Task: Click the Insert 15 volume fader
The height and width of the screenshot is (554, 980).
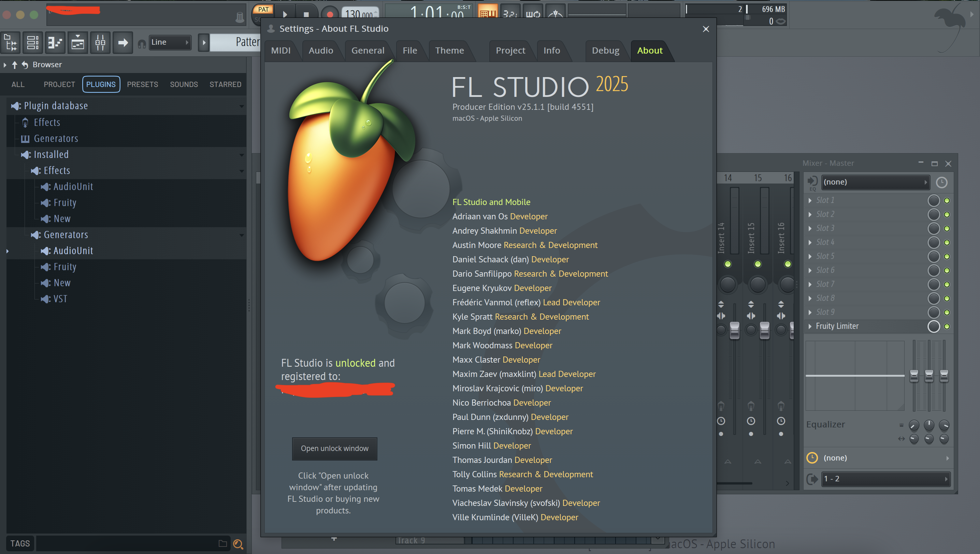Action: pos(765,330)
